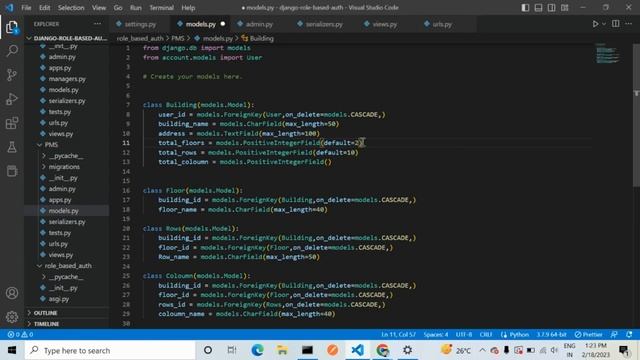
Task: Click Building symbol in breadcrumb
Action: [x=258, y=38]
